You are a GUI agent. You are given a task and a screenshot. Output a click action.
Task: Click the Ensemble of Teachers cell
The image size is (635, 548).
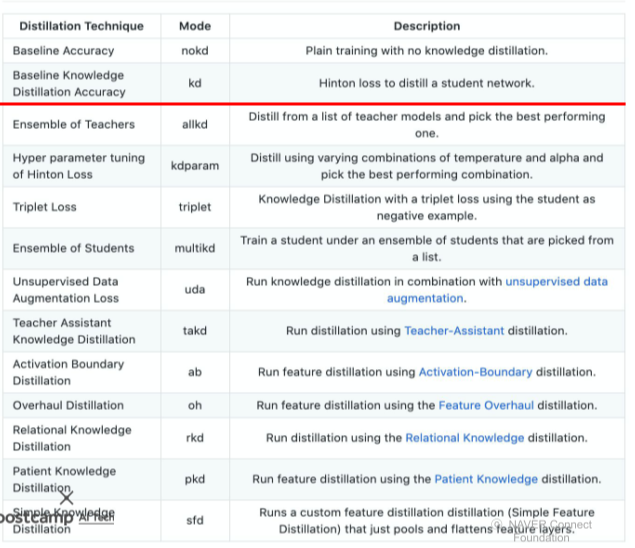click(73, 125)
